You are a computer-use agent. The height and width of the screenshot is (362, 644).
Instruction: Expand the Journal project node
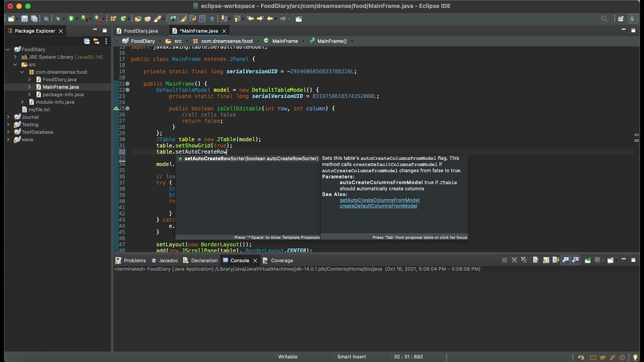tap(8, 117)
